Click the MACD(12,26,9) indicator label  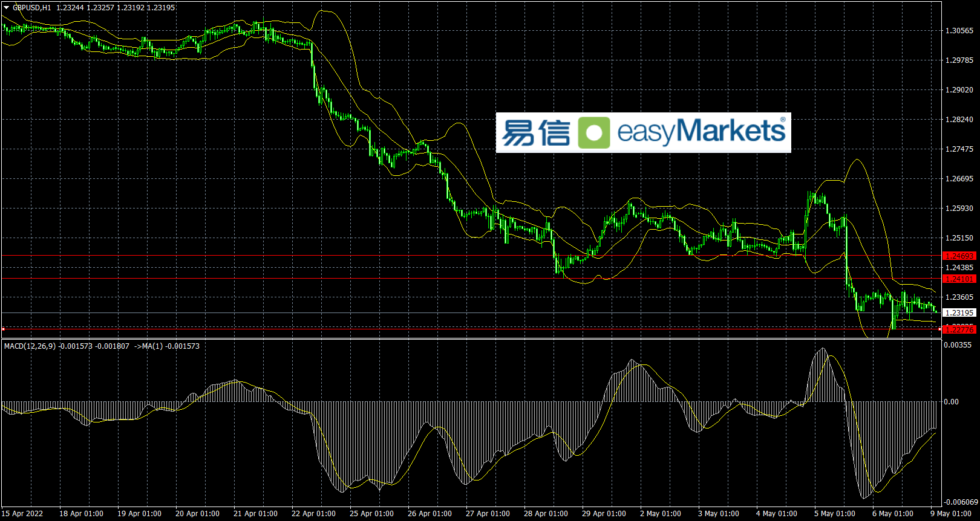(x=30, y=346)
